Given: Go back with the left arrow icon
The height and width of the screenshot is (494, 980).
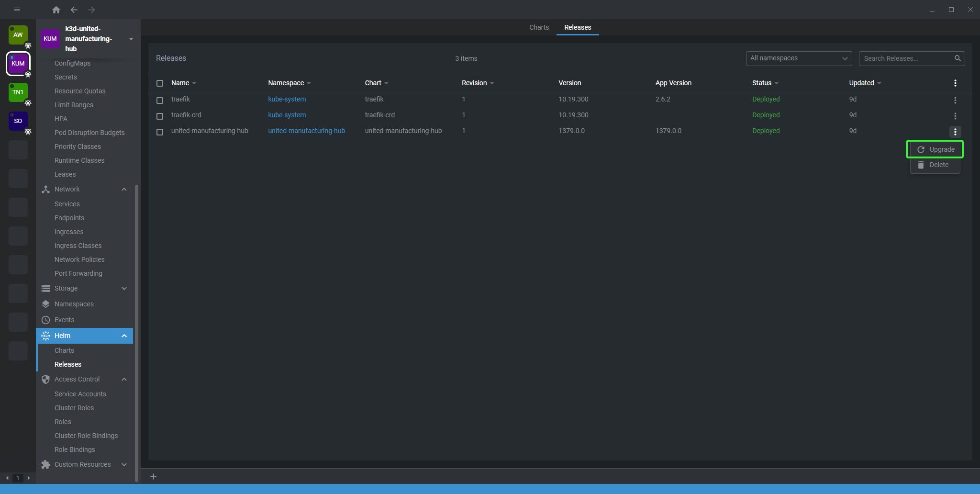Looking at the screenshot, I should point(74,10).
